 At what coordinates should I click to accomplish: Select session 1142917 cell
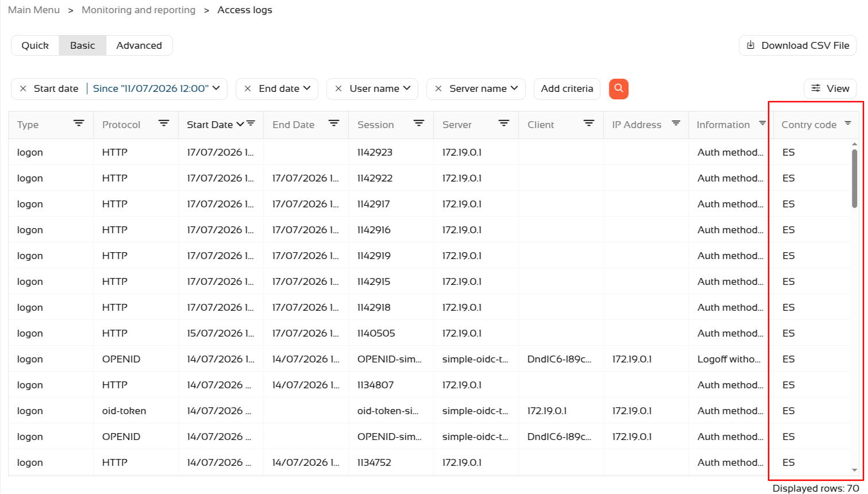pos(391,204)
